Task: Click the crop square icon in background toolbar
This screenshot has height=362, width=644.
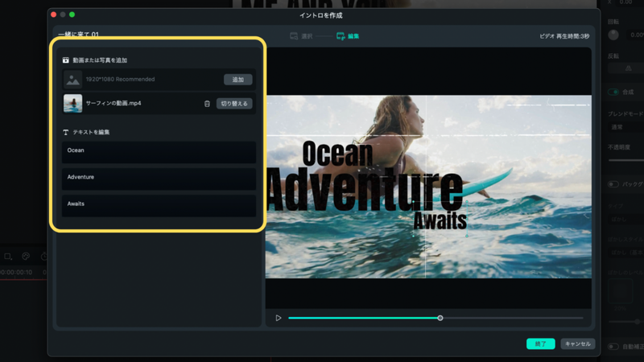Action: (7, 257)
